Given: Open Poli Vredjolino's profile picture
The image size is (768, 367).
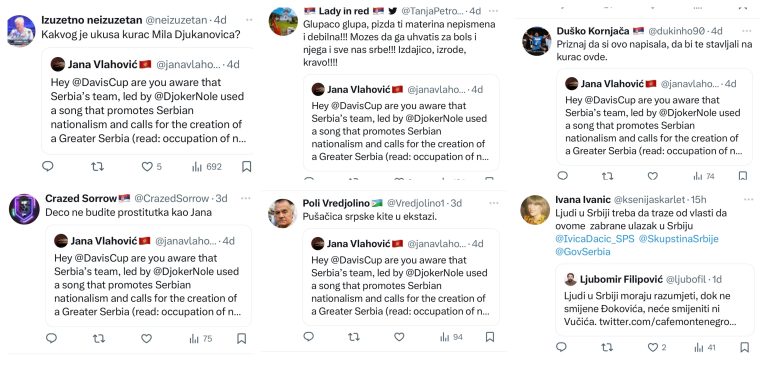Looking at the screenshot, I should pyautogui.click(x=283, y=213).
